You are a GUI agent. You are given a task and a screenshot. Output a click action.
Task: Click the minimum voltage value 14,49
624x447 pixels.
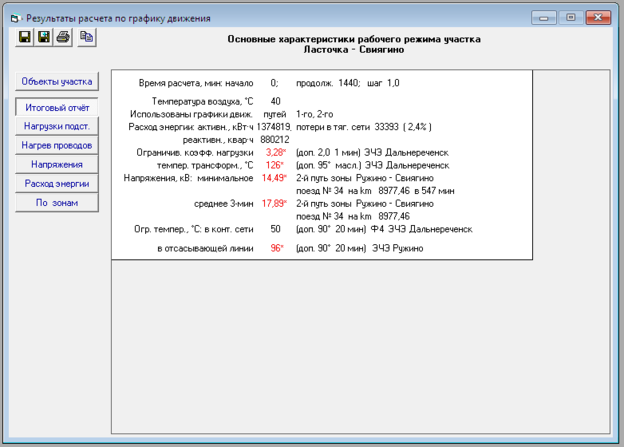click(274, 178)
